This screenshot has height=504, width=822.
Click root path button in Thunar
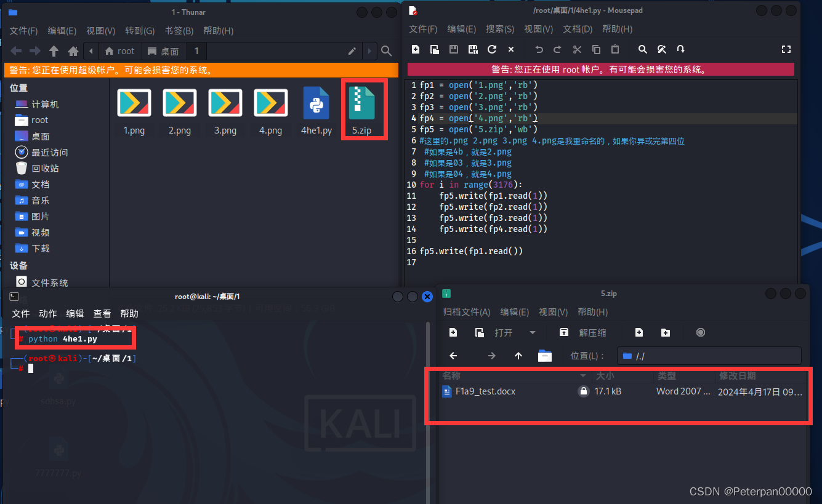coord(120,51)
